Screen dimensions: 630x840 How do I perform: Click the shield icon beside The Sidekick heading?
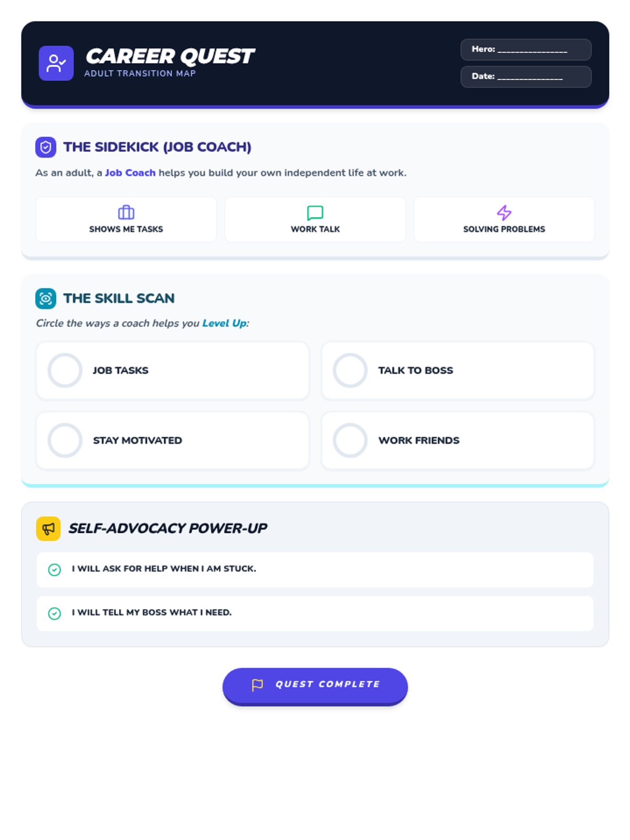(46, 147)
